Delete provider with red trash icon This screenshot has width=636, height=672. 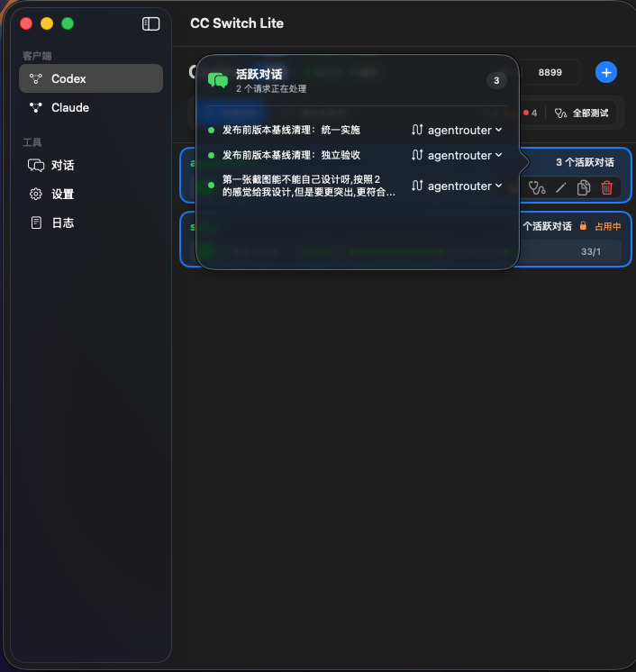click(x=607, y=187)
